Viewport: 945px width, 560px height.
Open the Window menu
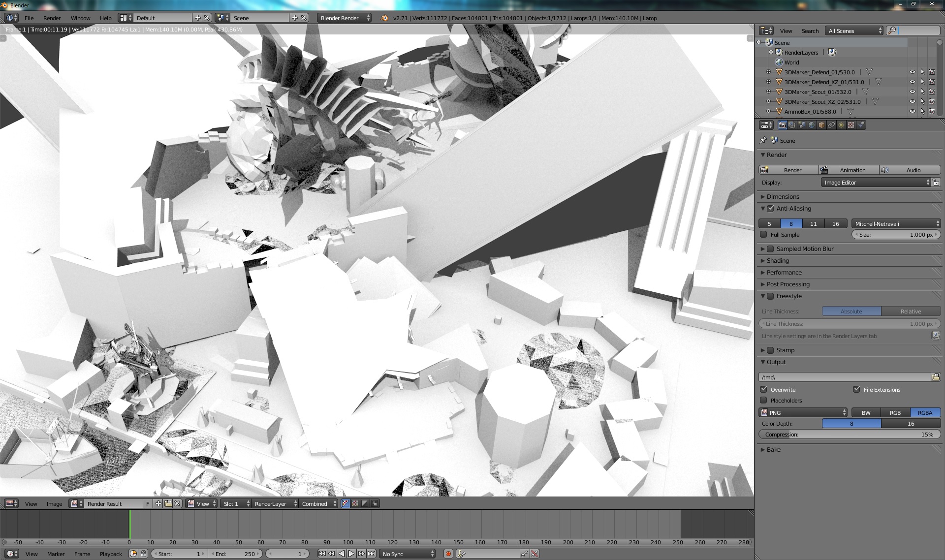(x=80, y=18)
